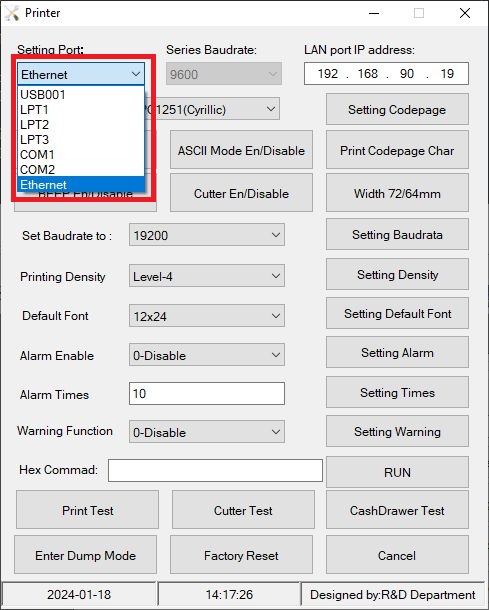The height and width of the screenshot is (610, 489).
Task: Click the Printer app icon in title bar
Action: [12, 13]
